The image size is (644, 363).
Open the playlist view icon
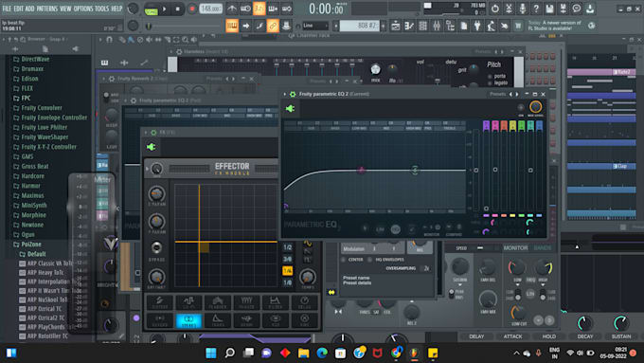point(395,26)
